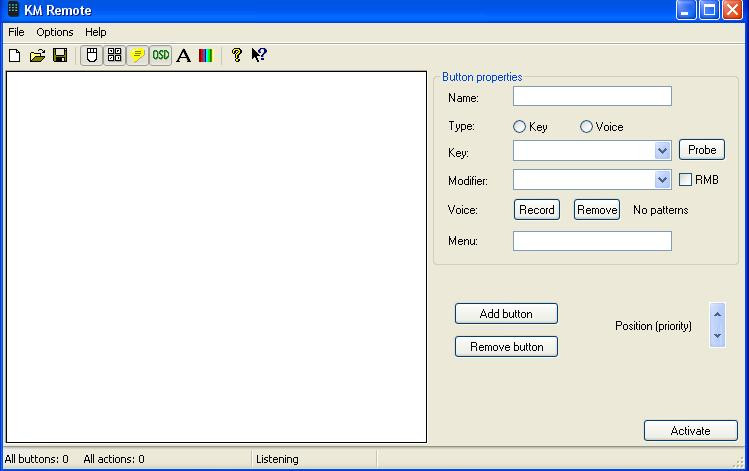
Task: Open the Options menu
Action: 55,32
